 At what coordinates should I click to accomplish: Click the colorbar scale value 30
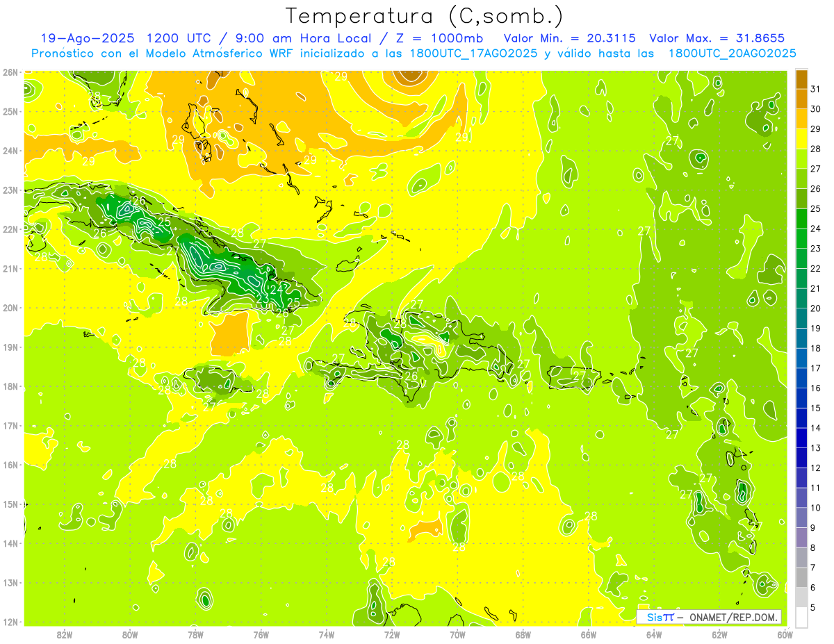[x=815, y=109]
